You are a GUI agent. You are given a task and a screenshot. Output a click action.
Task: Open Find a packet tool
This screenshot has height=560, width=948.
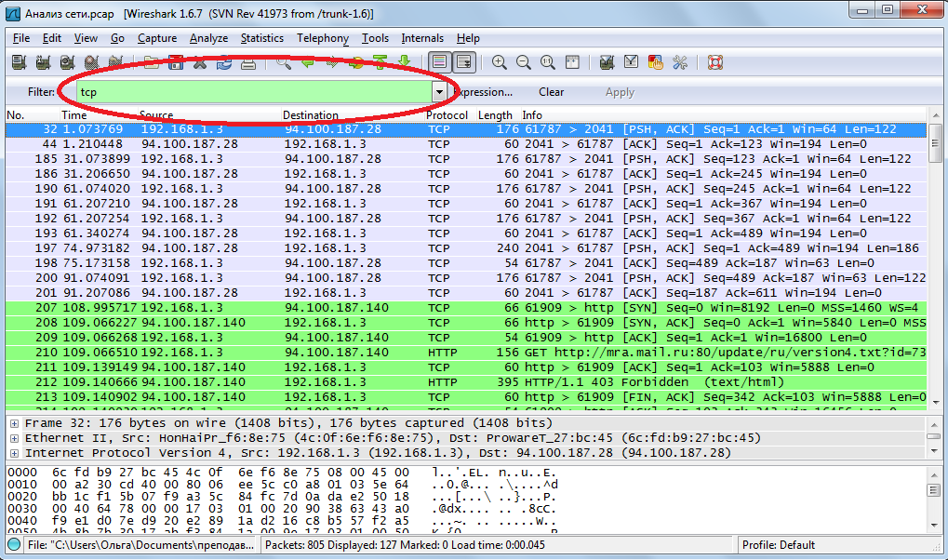[284, 62]
